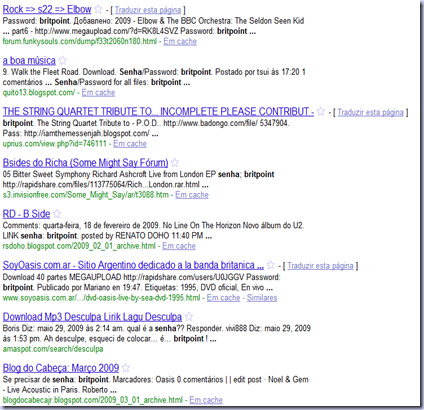Viewport: 424px width, 410px height.
Task: Click the s3.invisionfree.com/Some_Might_Say URL
Action: [x=86, y=195]
